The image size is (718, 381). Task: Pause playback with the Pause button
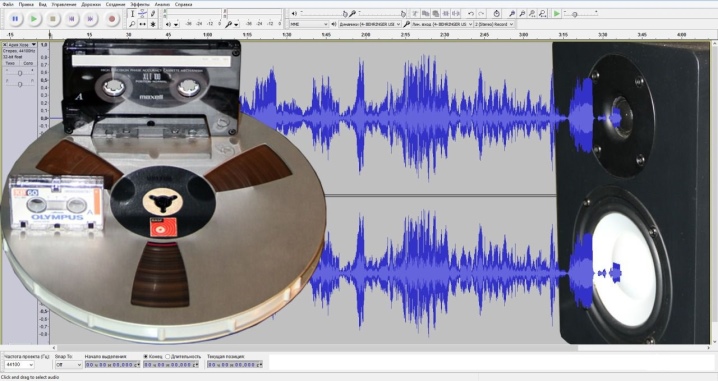coord(15,19)
